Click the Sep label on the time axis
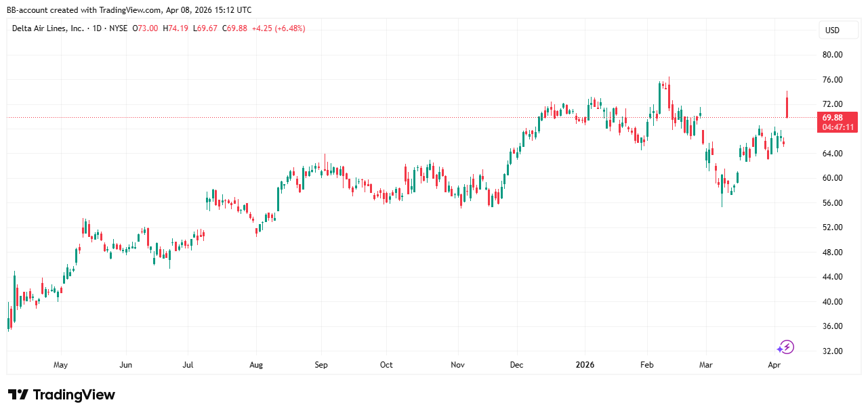 click(x=321, y=365)
